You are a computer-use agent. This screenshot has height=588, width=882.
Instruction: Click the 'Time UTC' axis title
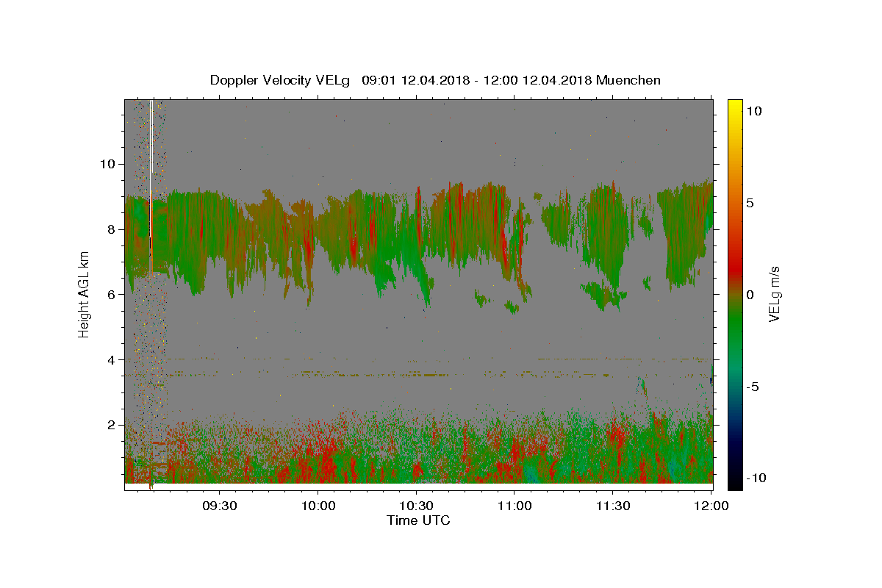coord(418,520)
